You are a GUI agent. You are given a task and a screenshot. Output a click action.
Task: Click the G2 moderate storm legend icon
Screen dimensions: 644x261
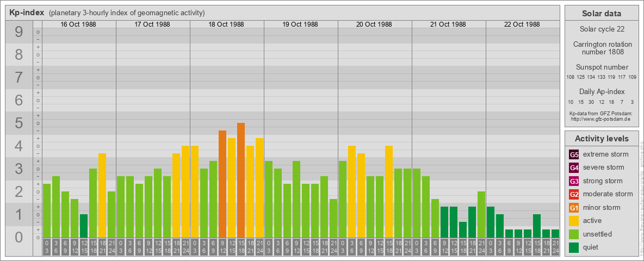574,194
